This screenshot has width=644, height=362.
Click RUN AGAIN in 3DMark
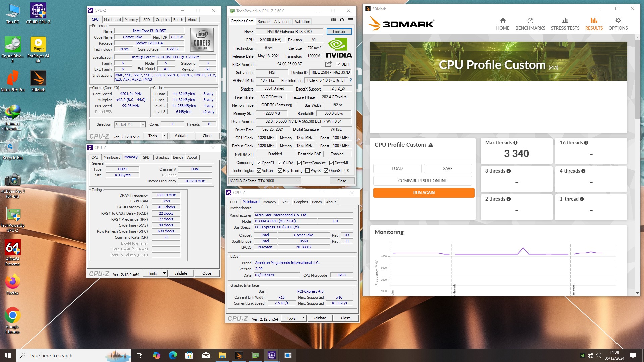point(424,193)
